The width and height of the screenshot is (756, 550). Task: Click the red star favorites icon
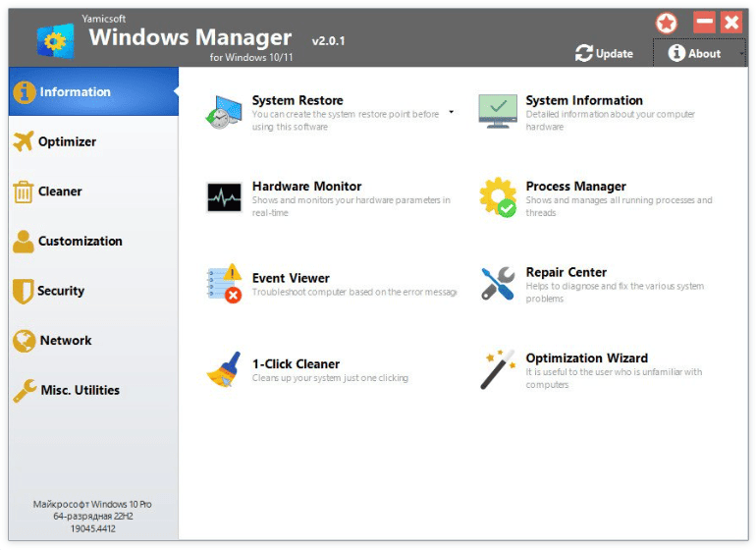point(667,24)
